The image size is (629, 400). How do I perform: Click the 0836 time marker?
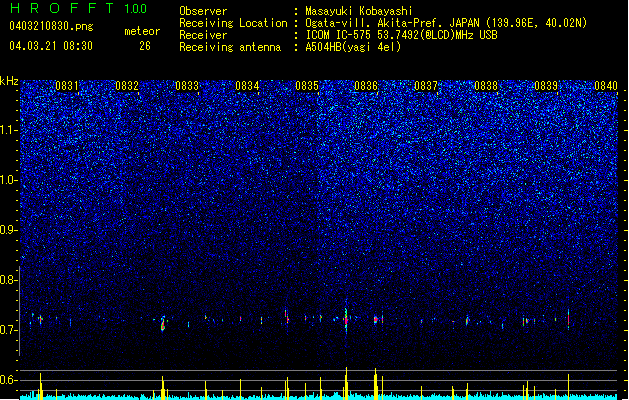366,86
